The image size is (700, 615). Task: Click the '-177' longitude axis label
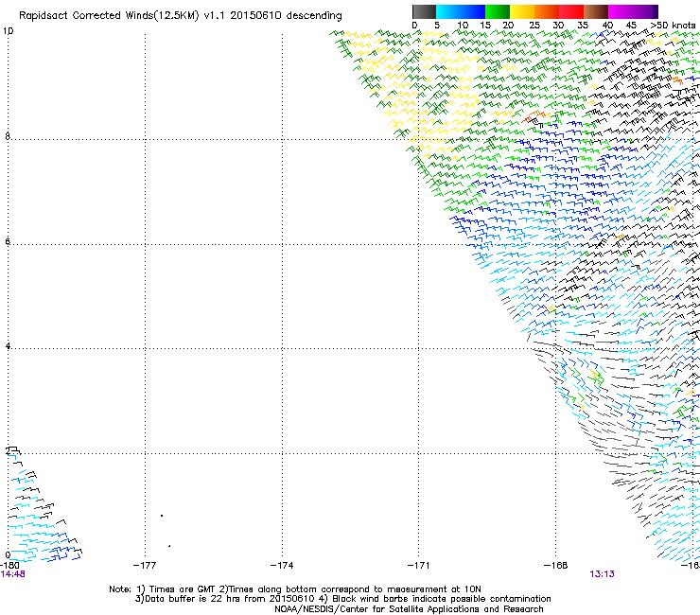[145, 566]
